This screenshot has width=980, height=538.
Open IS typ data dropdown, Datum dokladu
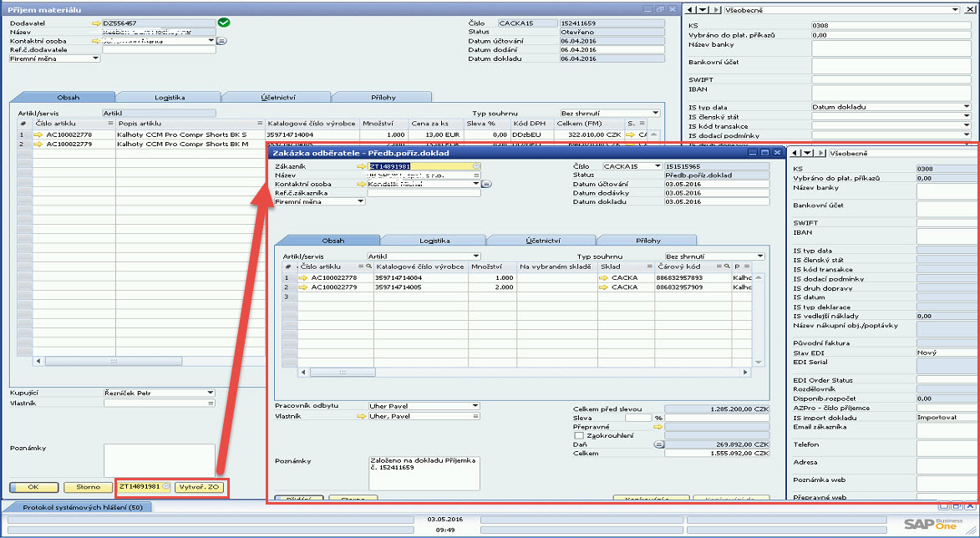pyautogui.click(x=967, y=107)
